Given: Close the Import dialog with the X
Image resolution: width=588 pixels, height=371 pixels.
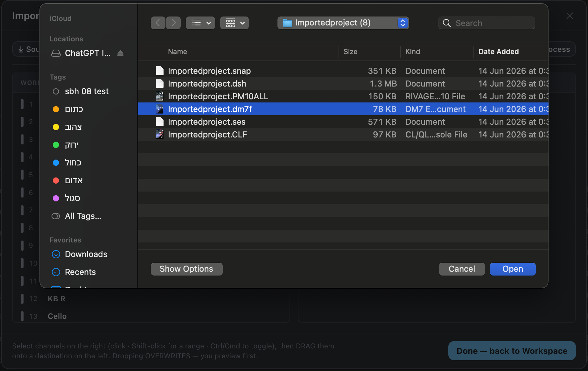Looking at the screenshot, I should tap(570, 16).
